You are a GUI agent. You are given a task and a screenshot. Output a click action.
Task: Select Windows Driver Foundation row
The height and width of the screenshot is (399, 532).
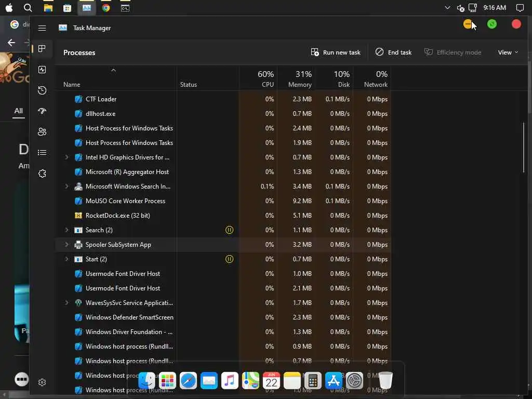(223, 332)
